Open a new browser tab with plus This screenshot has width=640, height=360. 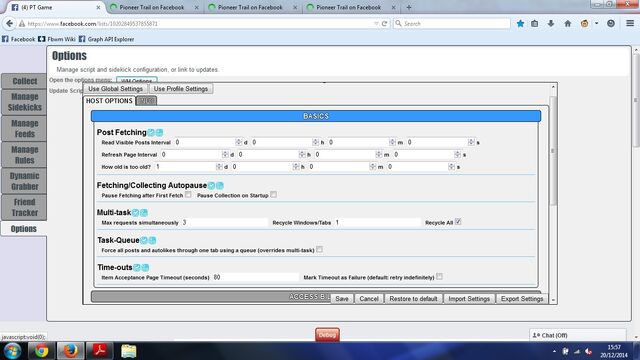coord(409,7)
